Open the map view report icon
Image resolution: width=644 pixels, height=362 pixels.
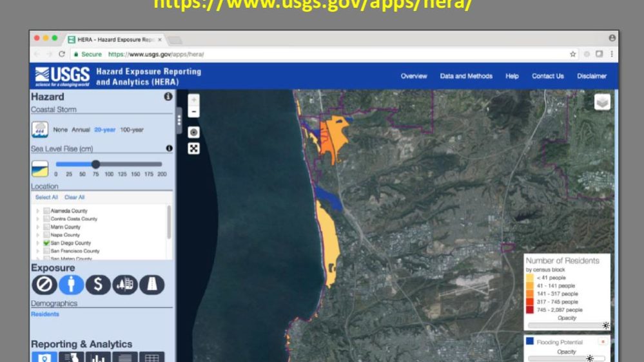[x=44, y=357]
